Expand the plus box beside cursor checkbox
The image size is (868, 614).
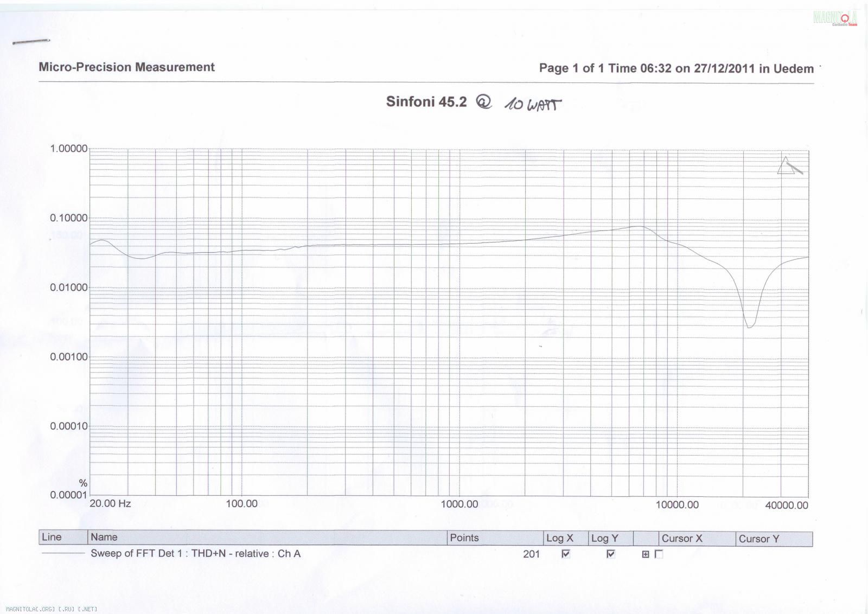pyautogui.click(x=646, y=554)
